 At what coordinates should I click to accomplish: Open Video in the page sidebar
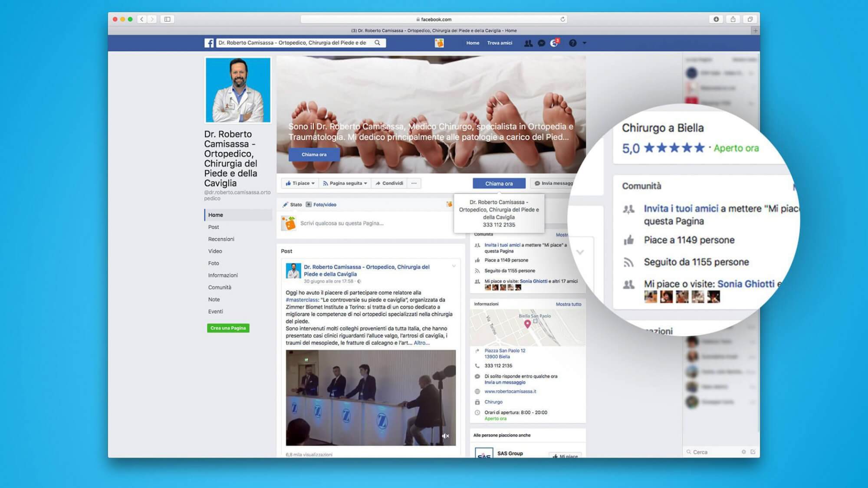pyautogui.click(x=215, y=251)
